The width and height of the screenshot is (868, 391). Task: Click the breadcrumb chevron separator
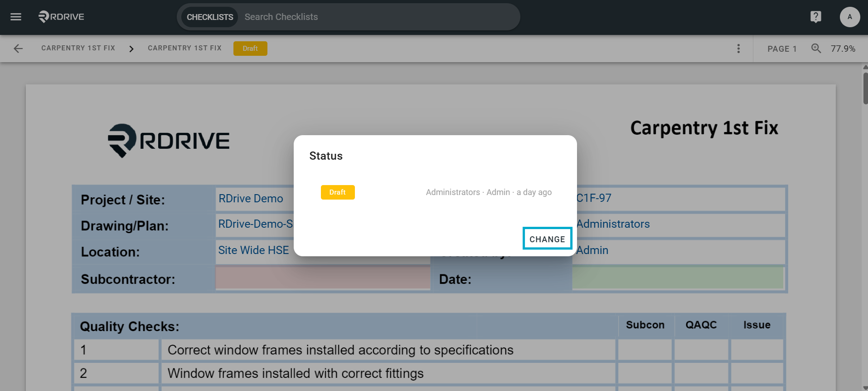(131, 49)
